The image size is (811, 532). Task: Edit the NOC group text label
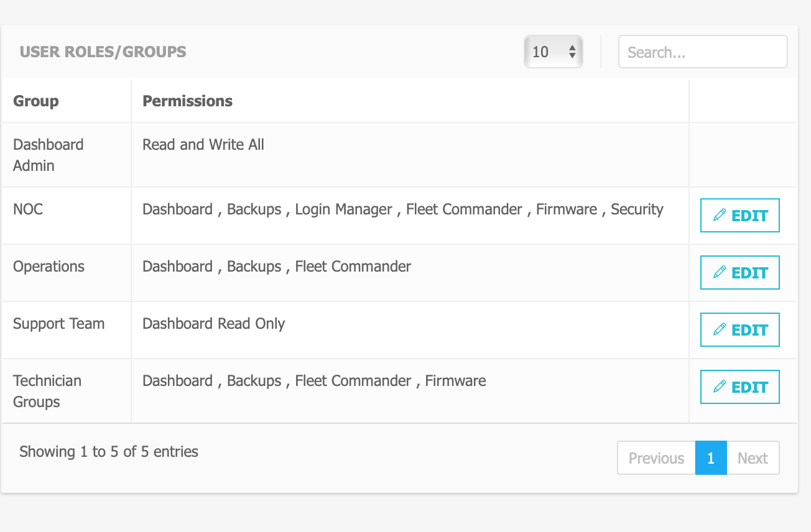(x=28, y=209)
